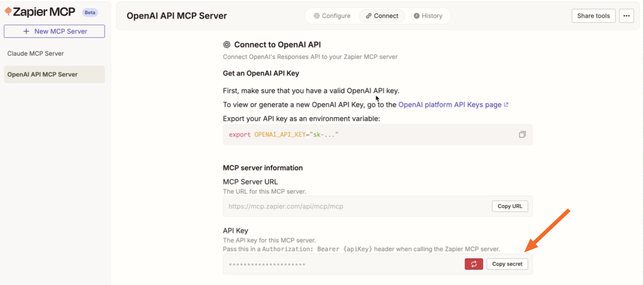The width and height of the screenshot is (644, 285).
Task: Switch to the Configure tab
Action: pyautogui.click(x=332, y=16)
